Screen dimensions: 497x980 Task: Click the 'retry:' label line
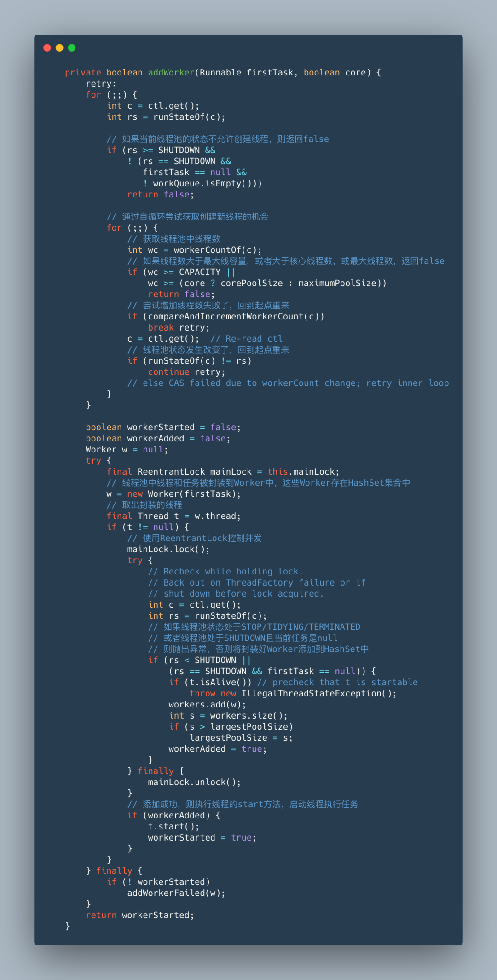101,84
